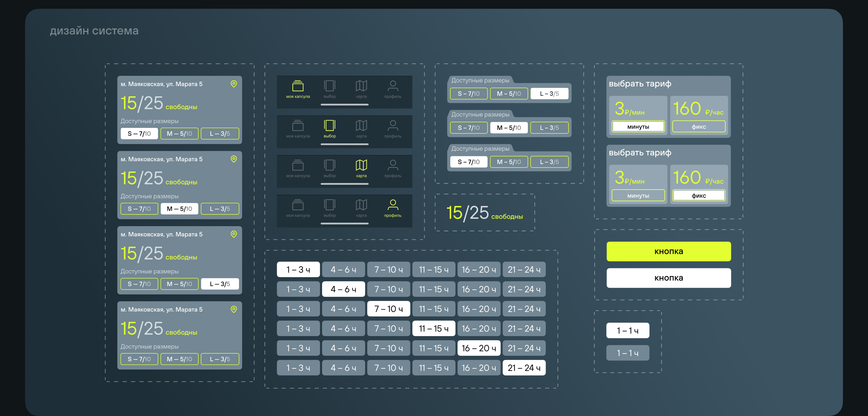The width and height of the screenshot is (868, 416).
Task: Choose the selected white '21 – 24 ч' chip
Action: pos(524,368)
